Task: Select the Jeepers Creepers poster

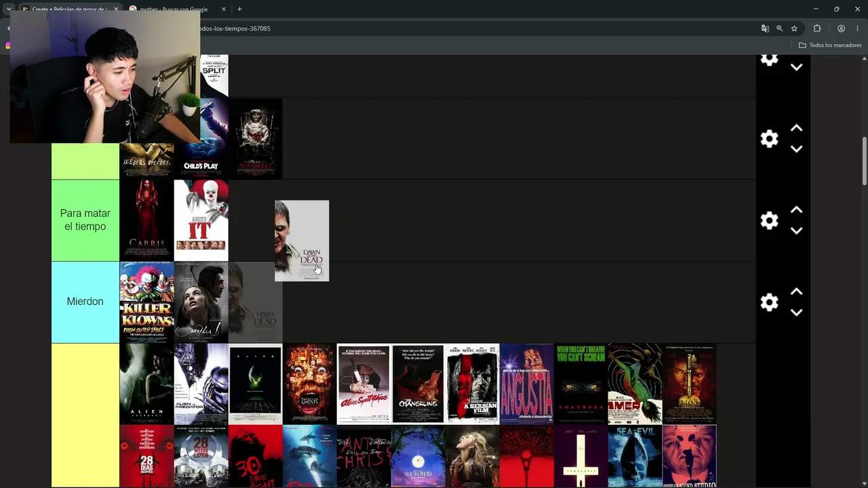Action: pyautogui.click(x=147, y=161)
